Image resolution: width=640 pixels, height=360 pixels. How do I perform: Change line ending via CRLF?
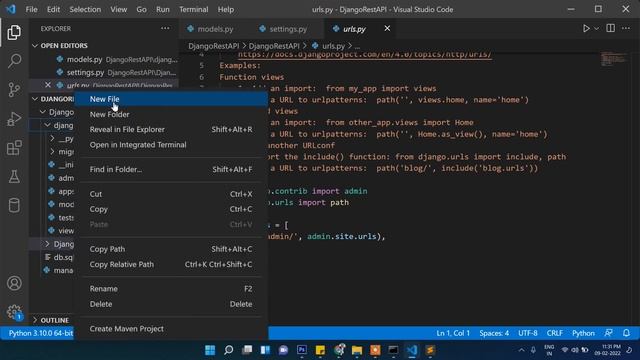click(555, 333)
